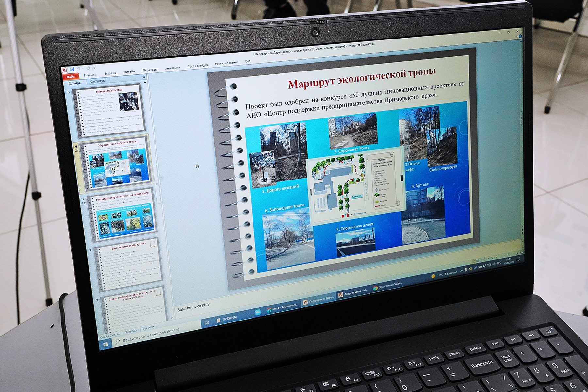Open the Переходы ribbon tab
The image size is (588, 392).
(x=150, y=70)
